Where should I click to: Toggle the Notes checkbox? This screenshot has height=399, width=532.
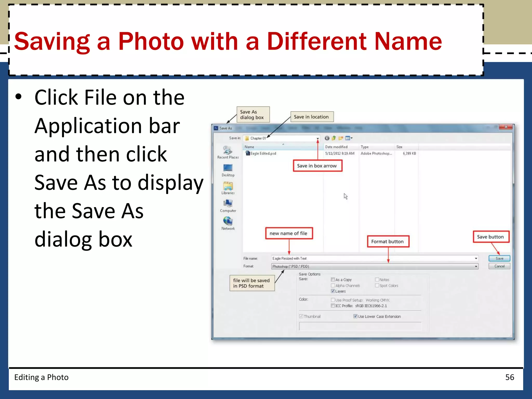point(377,280)
